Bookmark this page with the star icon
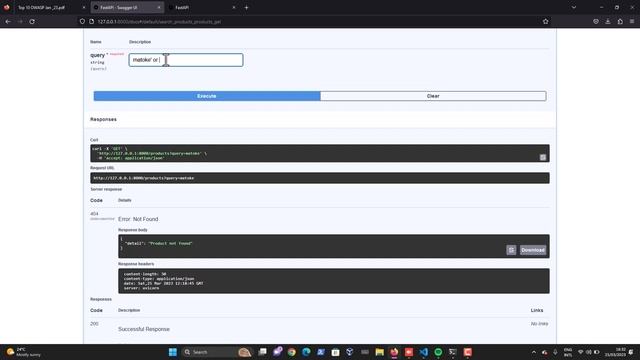This screenshot has height=360, width=640. coord(545,22)
